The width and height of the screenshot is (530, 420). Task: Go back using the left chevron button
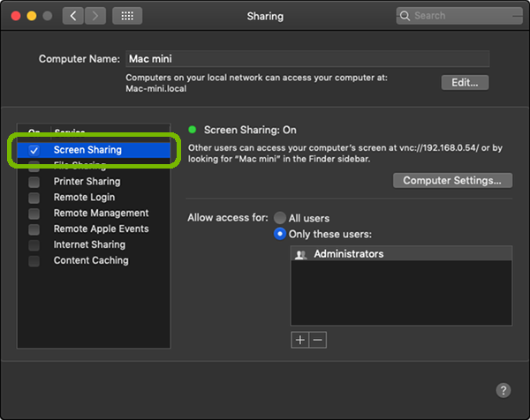(73, 16)
